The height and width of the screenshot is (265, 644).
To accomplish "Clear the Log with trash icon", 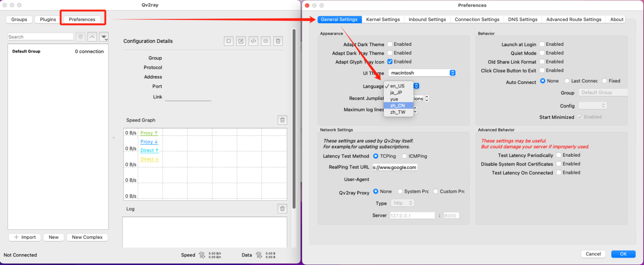I will click(282, 209).
